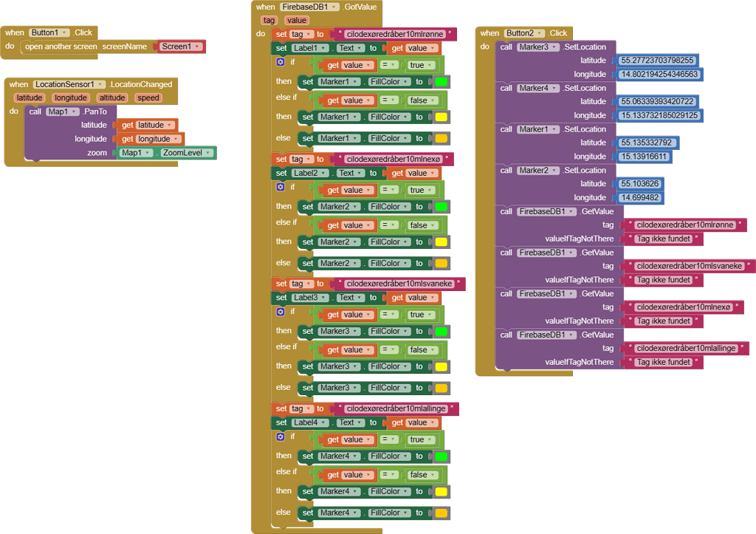The image size is (756, 534).
Task: Select the 'open another screen' block
Action: [61, 47]
